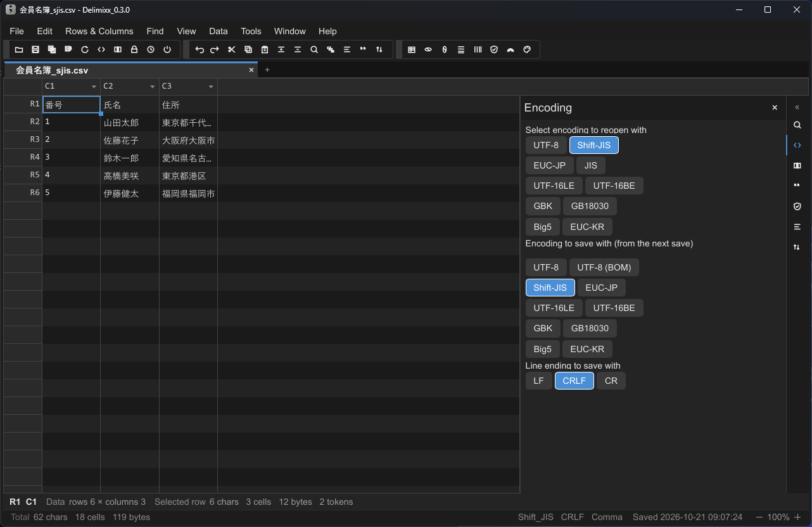Select the cell containing 山田太郎

(x=130, y=122)
